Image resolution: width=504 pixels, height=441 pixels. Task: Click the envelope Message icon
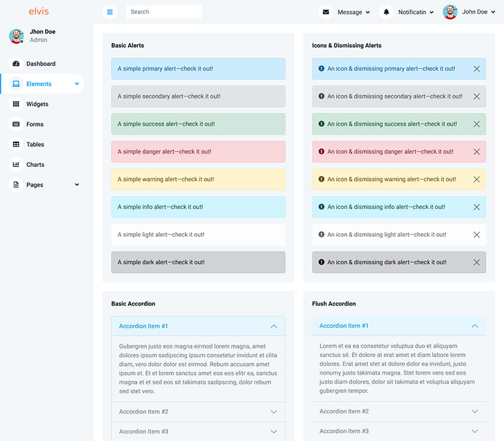pyautogui.click(x=326, y=12)
